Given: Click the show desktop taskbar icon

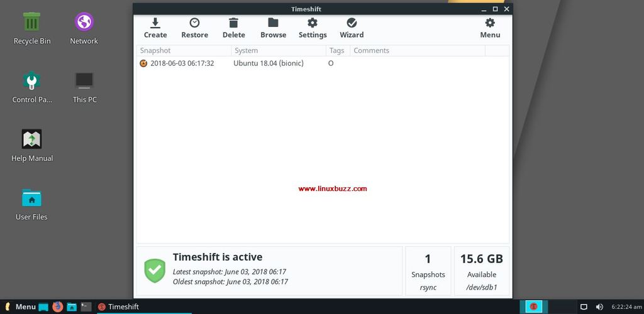Looking at the screenshot, I should [x=43, y=306].
